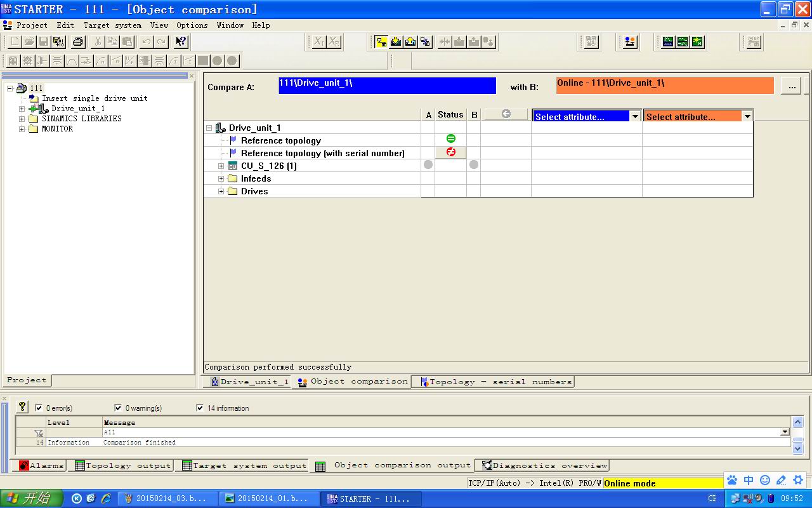Open the Project menu
812x508 pixels.
pyautogui.click(x=32, y=25)
